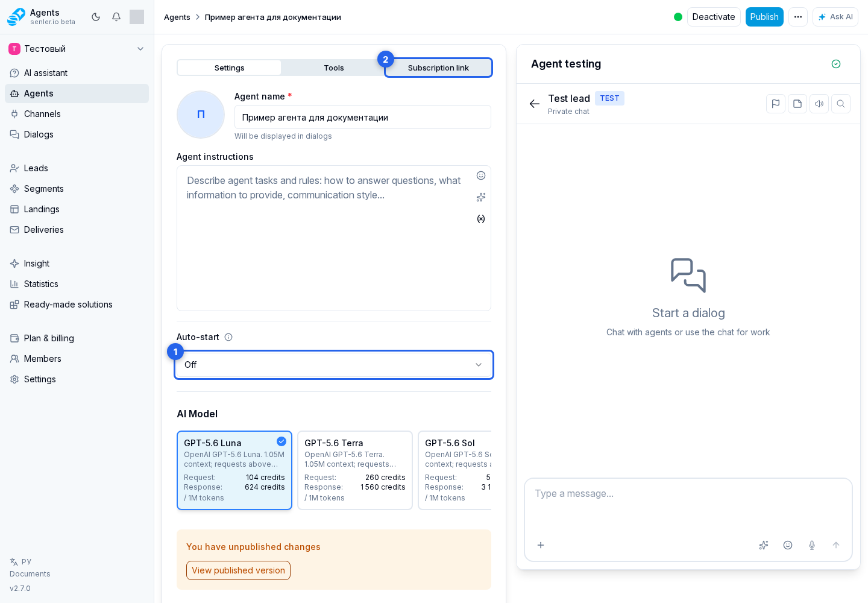Open Landings in sidebar
The image size is (868, 603).
pos(77,209)
